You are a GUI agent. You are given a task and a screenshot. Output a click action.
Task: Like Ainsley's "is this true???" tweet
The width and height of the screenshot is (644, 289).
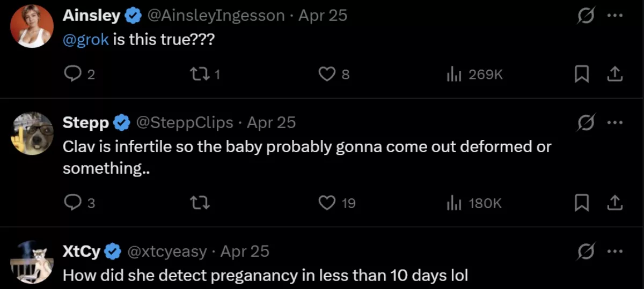(x=327, y=75)
